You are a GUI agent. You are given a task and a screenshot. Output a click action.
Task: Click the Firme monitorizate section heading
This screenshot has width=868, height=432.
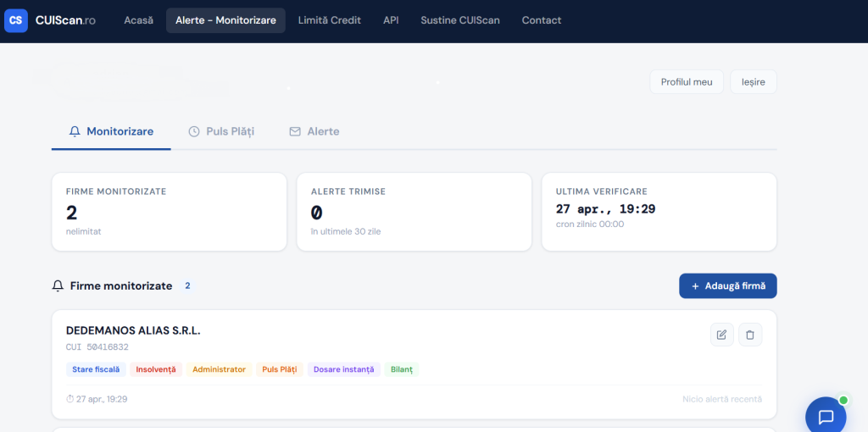120,286
